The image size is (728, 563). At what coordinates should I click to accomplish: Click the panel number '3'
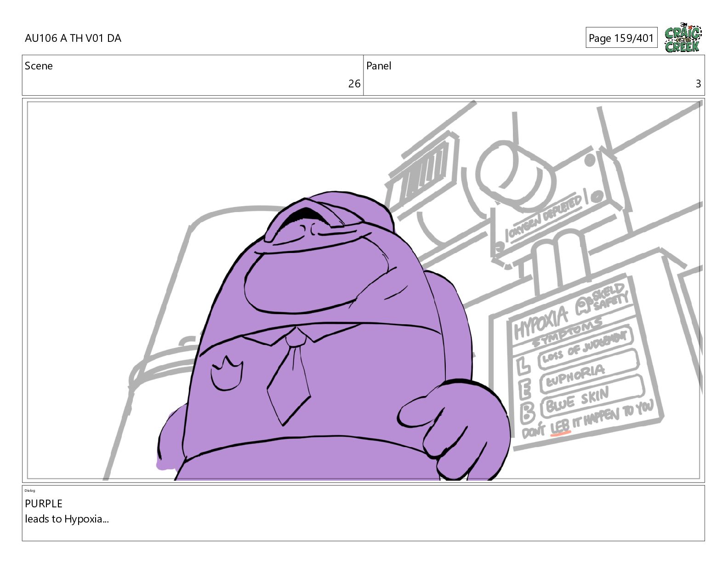pyautogui.click(x=698, y=84)
